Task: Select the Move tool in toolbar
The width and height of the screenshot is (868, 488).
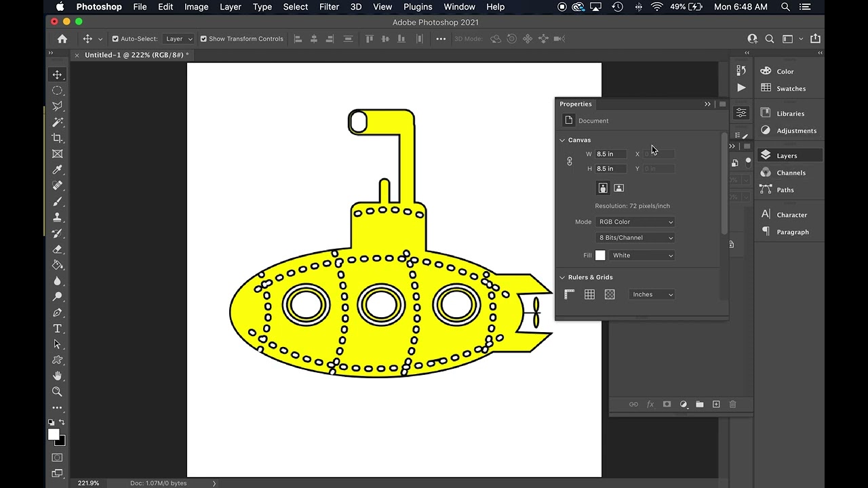Action: (x=58, y=75)
